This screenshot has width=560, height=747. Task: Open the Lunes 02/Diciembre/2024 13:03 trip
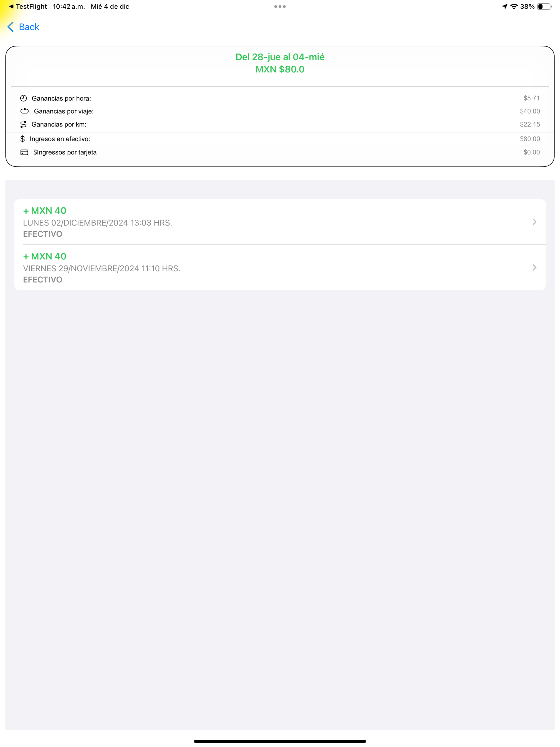(x=280, y=222)
